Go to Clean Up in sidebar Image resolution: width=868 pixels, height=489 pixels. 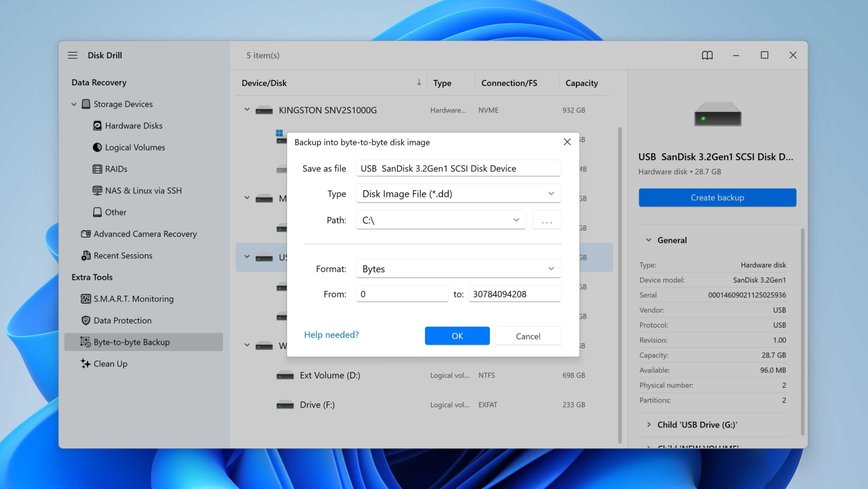point(110,363)
